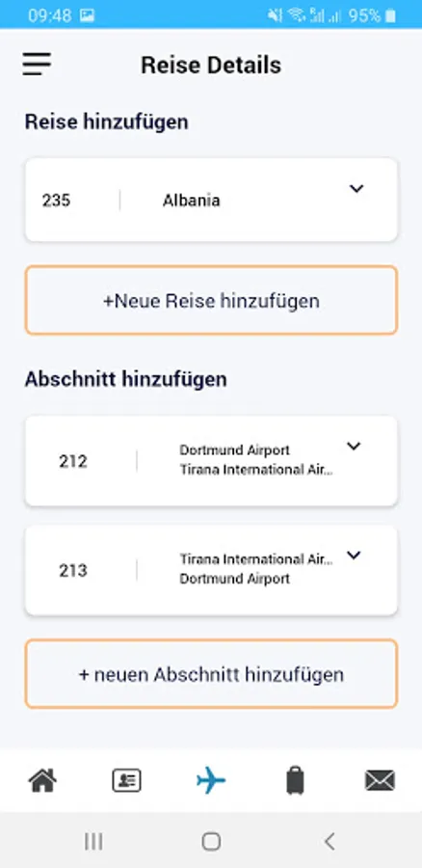Open the ID card profile tab
This screenshot has width=422, height=868.
[x=126, y=780]
